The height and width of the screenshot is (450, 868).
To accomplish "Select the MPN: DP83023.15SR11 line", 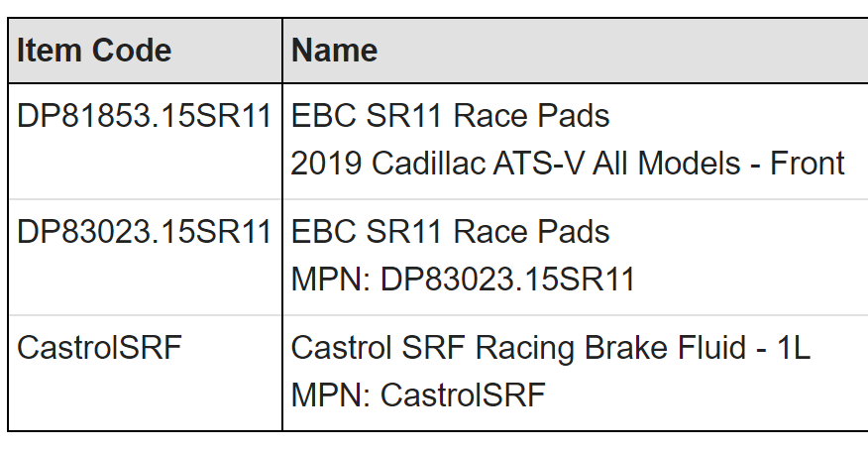I will pos(463,280).
